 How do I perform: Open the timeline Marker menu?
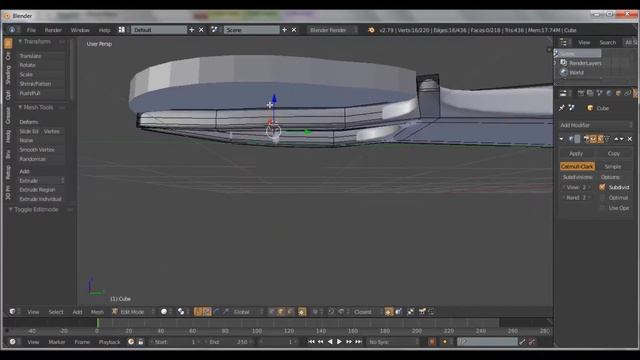click(57, 342)
